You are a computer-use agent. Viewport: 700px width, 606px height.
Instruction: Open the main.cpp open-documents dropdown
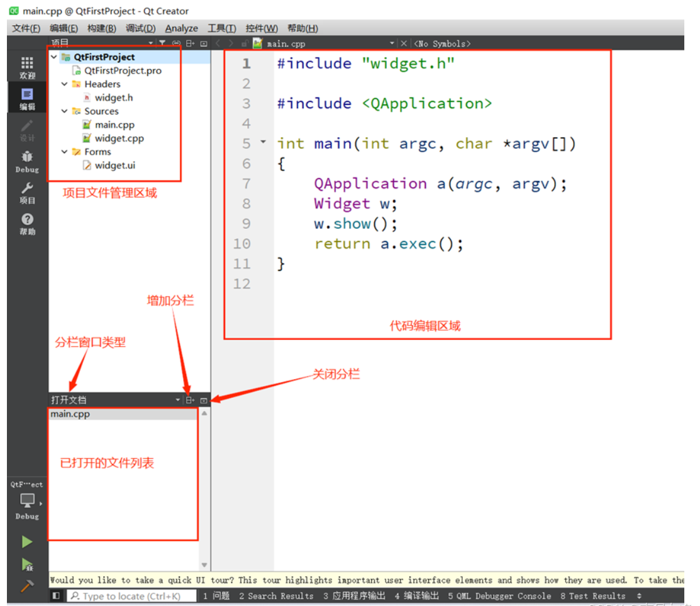[x=392, y=43]
